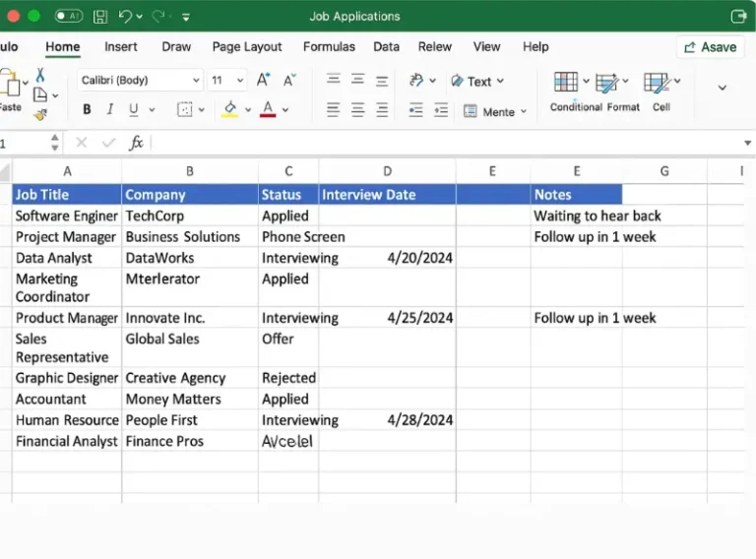This screenshot has height=559, width=756.
Task: Click the Italic formatting icon
Action: click(x=109, y=110)
